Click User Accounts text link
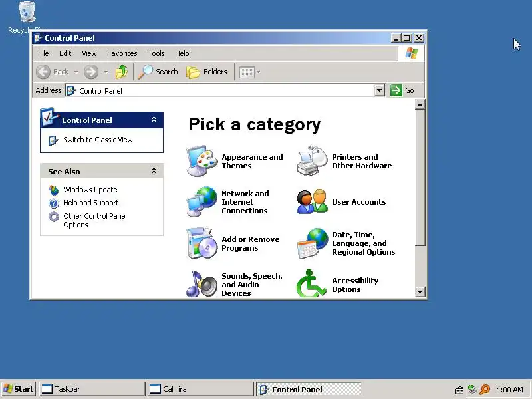 (x=358, y=202)
